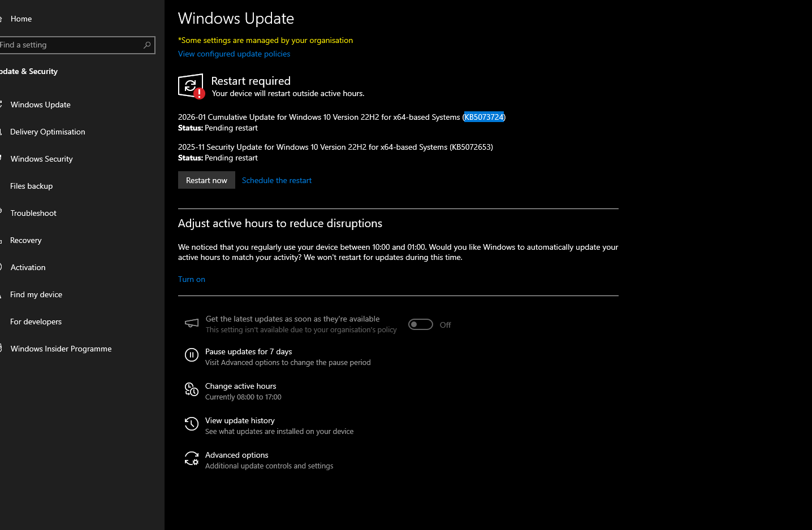
Task: Click the See what updates are installed text
Action: click(279, 432)
